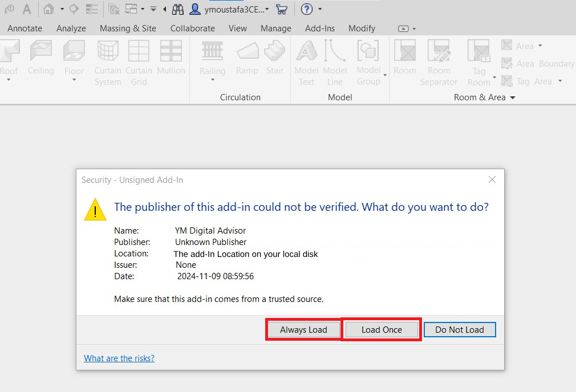Expand the Help dropdown arrow

click(320, 9)
